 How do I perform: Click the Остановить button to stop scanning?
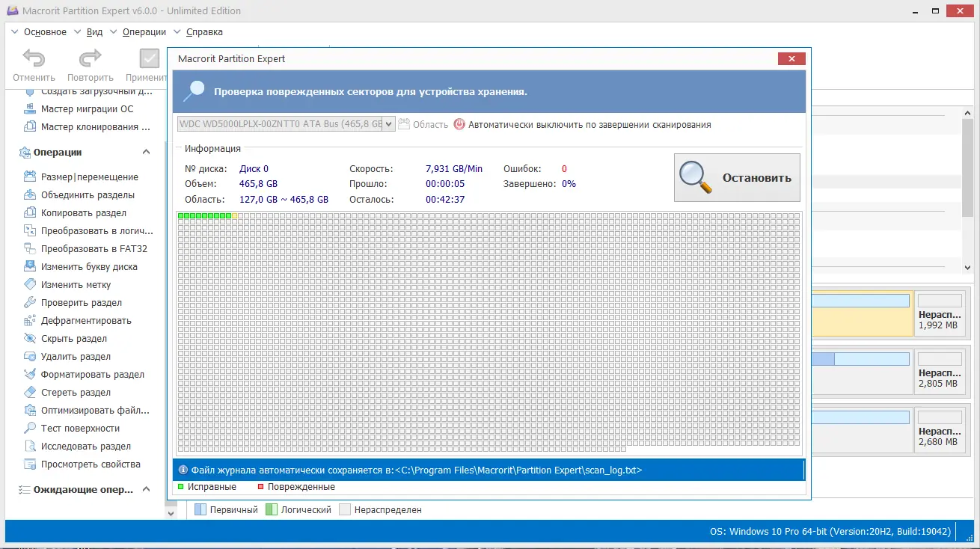point(737,178)
